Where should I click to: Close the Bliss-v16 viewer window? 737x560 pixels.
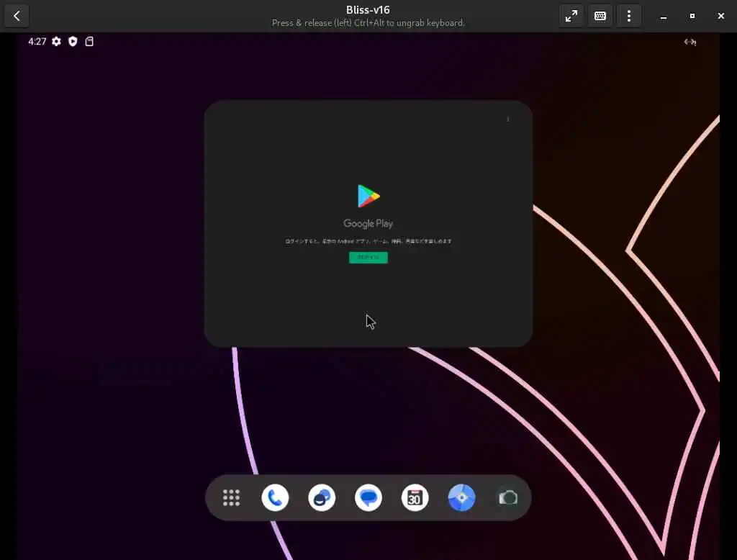coord(721,16)
